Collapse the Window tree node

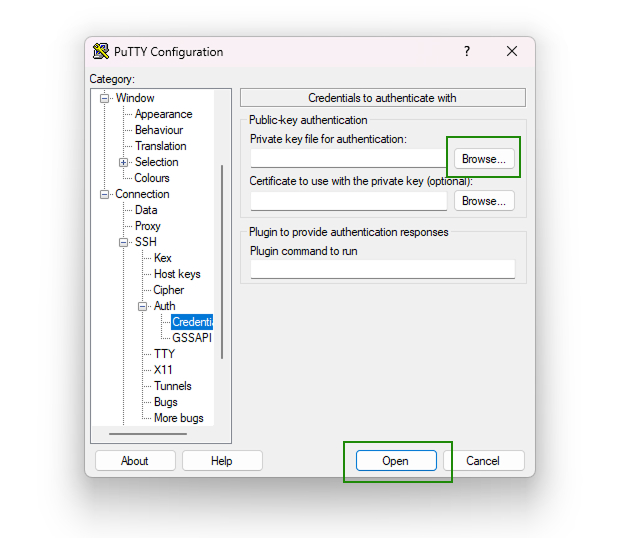(x=104, y=98)
